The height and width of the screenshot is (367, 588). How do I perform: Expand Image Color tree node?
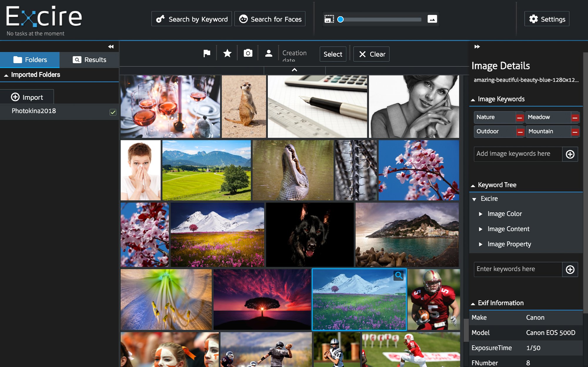coord(480,214)
